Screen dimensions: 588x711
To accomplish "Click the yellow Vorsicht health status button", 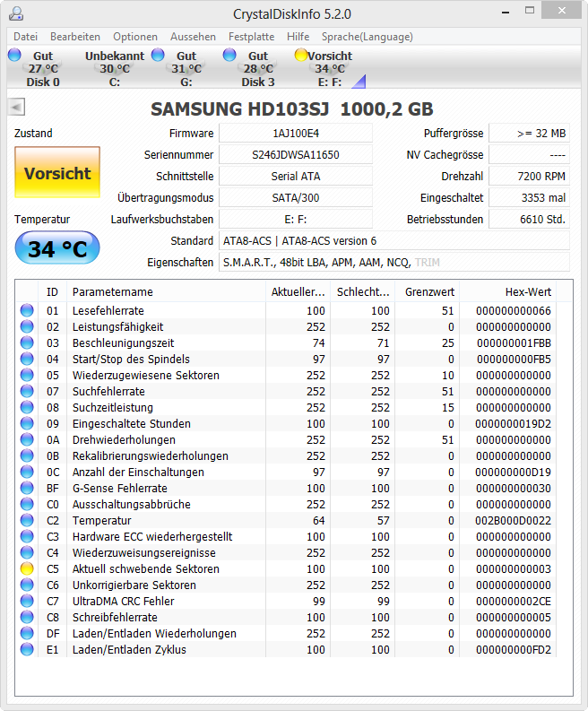I will tap(57, 172).
